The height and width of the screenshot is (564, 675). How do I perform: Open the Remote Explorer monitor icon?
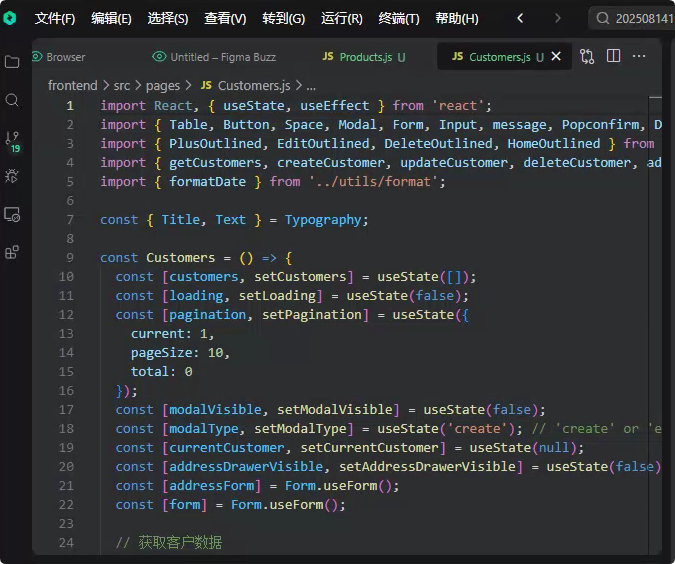(x=12, y=214)
